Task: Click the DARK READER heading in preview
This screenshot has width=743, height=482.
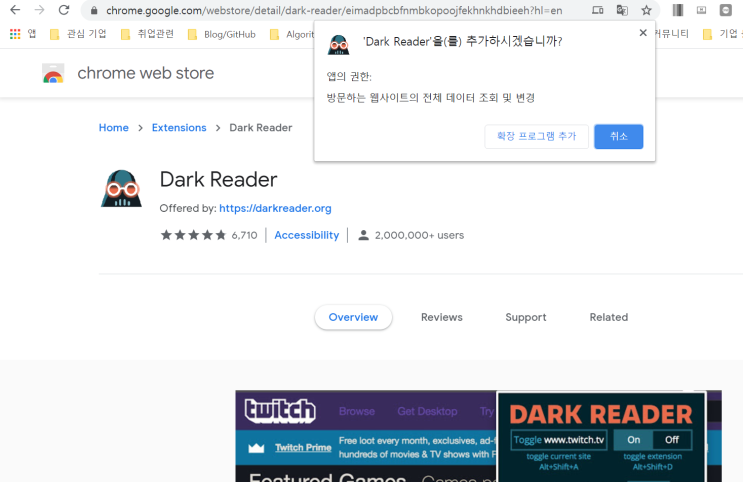Action: click(601, 414)
